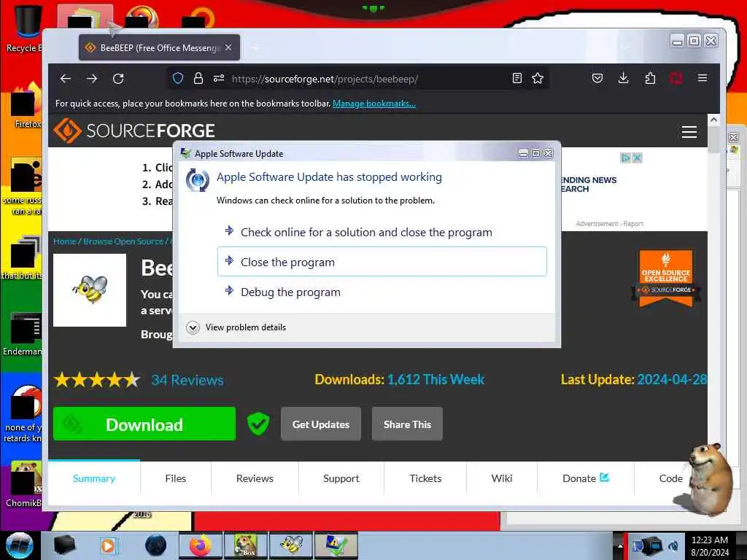Expand View problem details
Image resolution: width=747 pixels, height=560 pixels.
click(x=236, y=327)
